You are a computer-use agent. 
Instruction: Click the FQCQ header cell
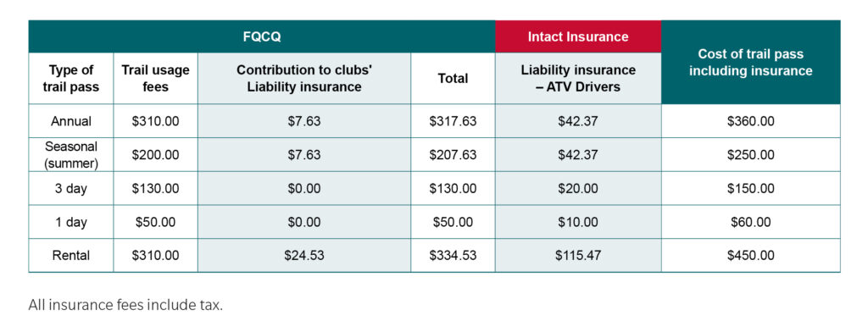[x=262, y=36]
